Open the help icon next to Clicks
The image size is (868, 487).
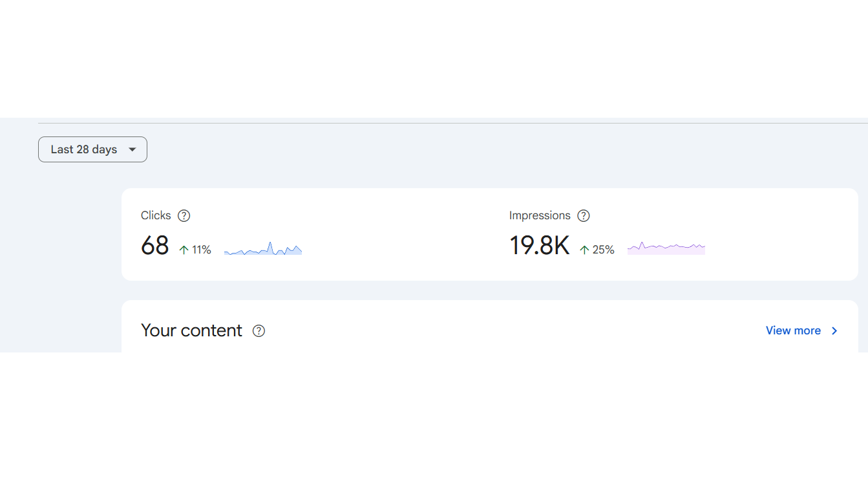184,216
